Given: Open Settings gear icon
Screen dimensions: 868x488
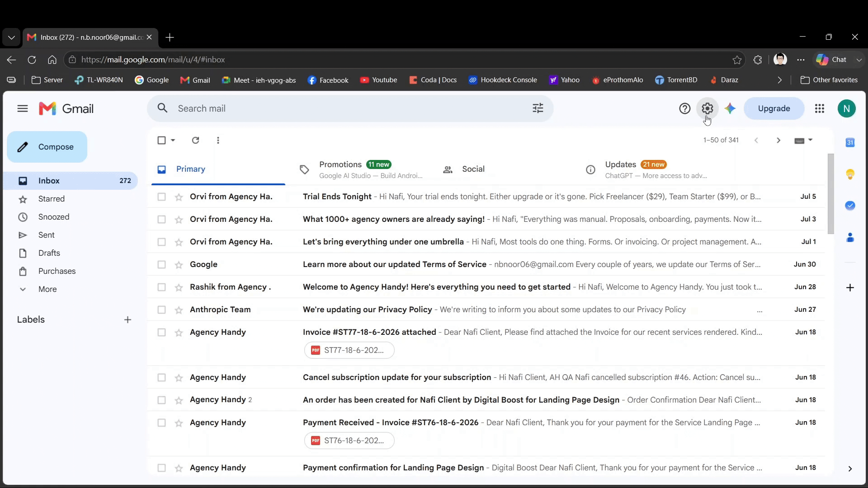Looking at the screenshot, I should pos(708,108).
